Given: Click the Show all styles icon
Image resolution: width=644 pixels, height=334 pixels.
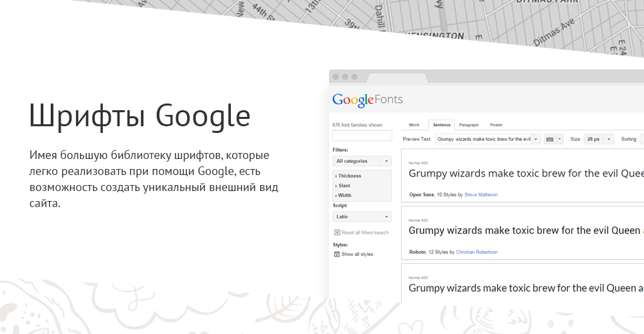Looking at the screenshot, I should tap(337, 255).
